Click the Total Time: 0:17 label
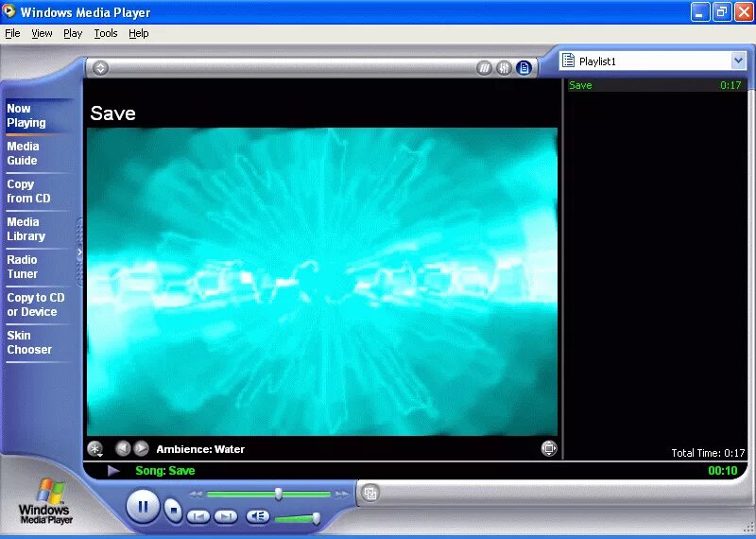This screenshot has width=756, height=539. click(708, 453)
